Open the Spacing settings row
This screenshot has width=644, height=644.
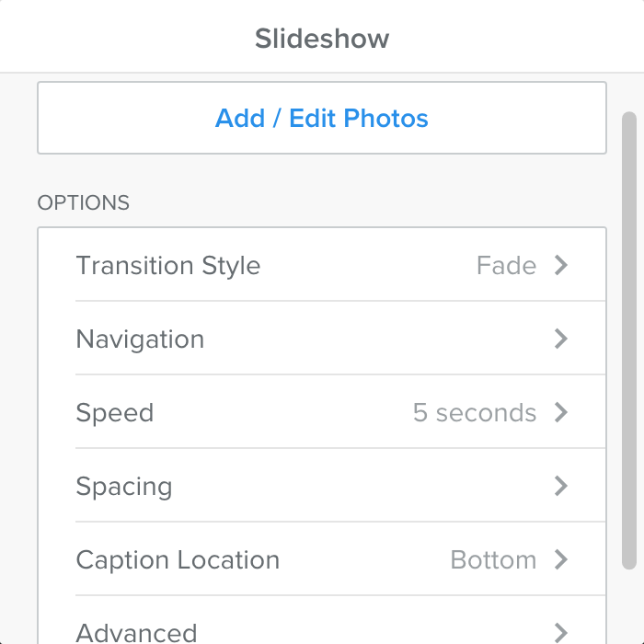(124, 487)
